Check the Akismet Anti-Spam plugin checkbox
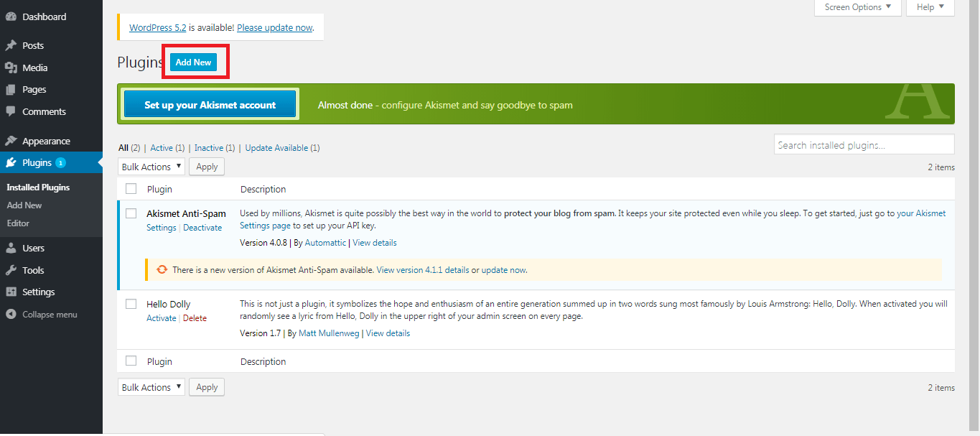 click(x=131, y=213)
